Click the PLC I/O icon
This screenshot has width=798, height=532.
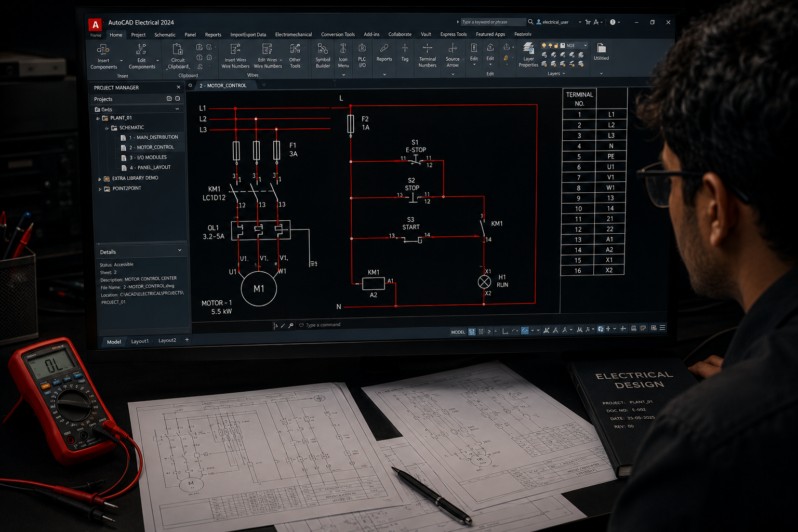(362, 48)
